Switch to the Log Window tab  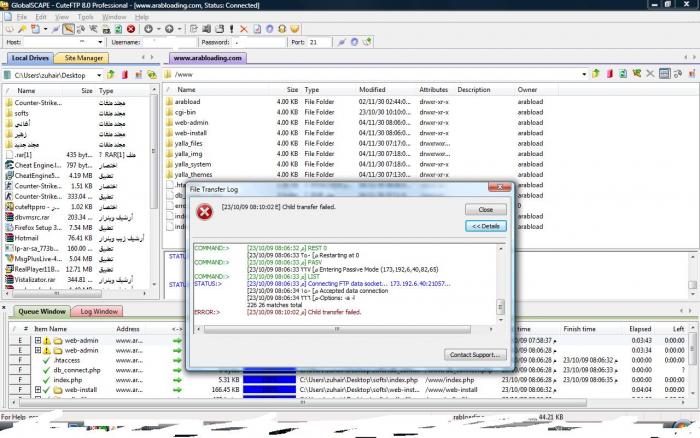pos(99,312)
